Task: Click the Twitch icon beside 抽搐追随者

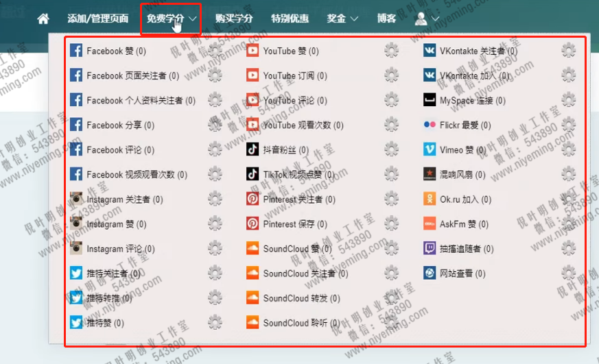Action: 430,248
